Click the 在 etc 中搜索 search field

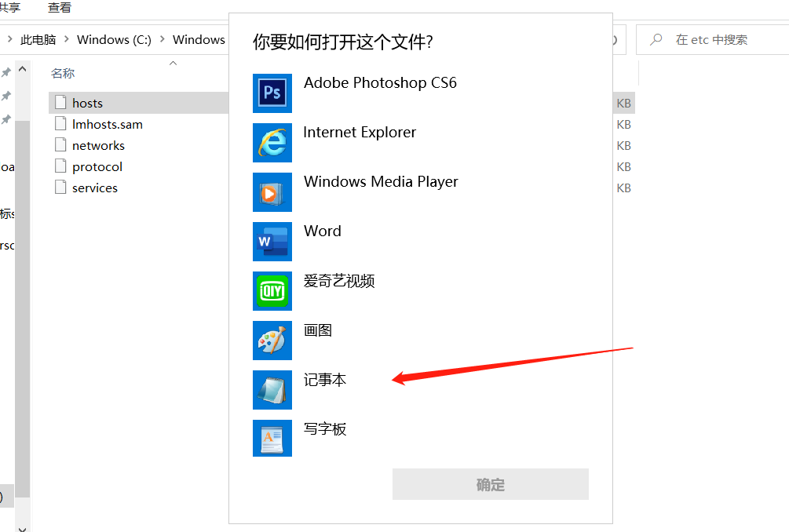pos(713,40)
